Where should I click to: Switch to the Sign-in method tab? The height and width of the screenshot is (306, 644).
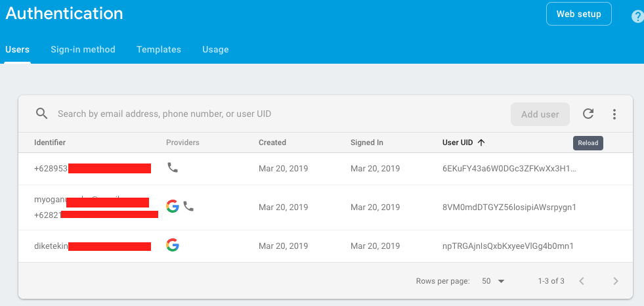[x=83, y=49]
